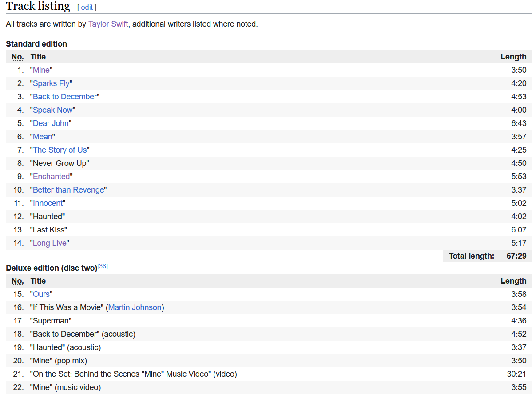Click the Title header in Deluxe edition table

pos(38,281)
